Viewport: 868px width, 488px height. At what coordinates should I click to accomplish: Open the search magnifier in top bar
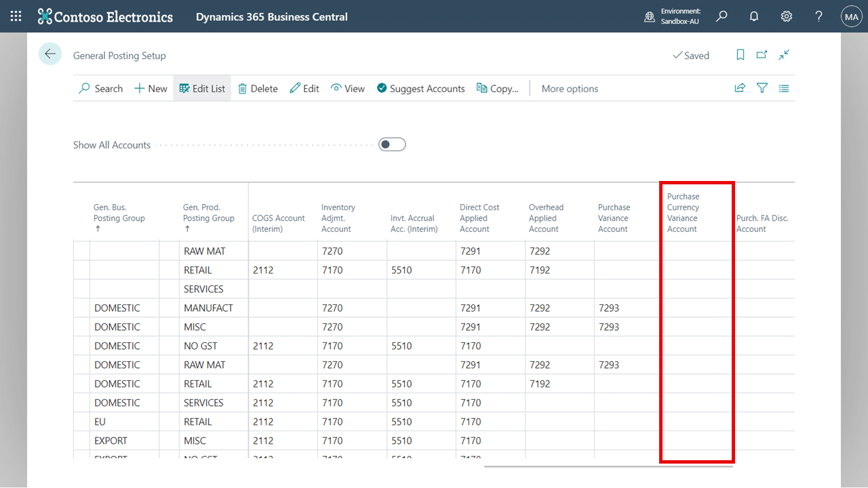point(722,16)
